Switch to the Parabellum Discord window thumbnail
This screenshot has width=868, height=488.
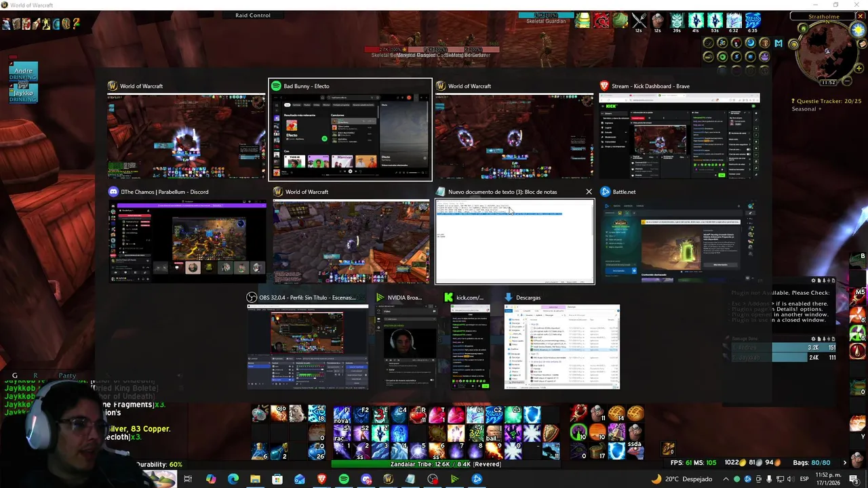point(188,235)
